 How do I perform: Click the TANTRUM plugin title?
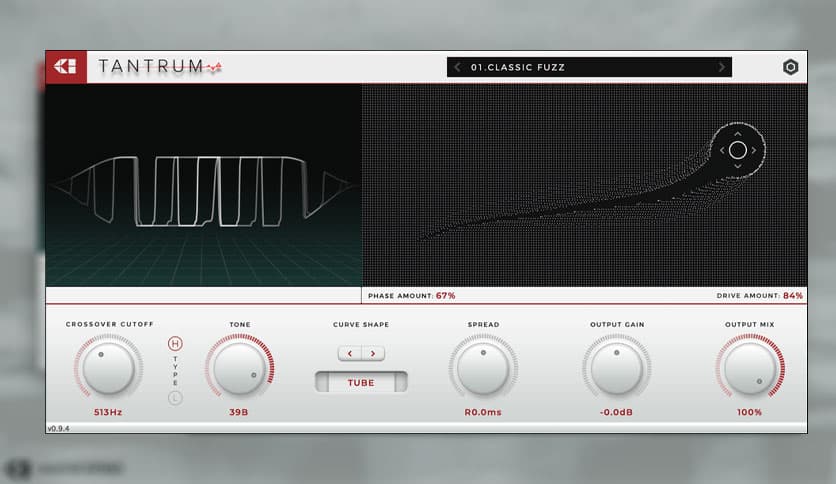151,66
